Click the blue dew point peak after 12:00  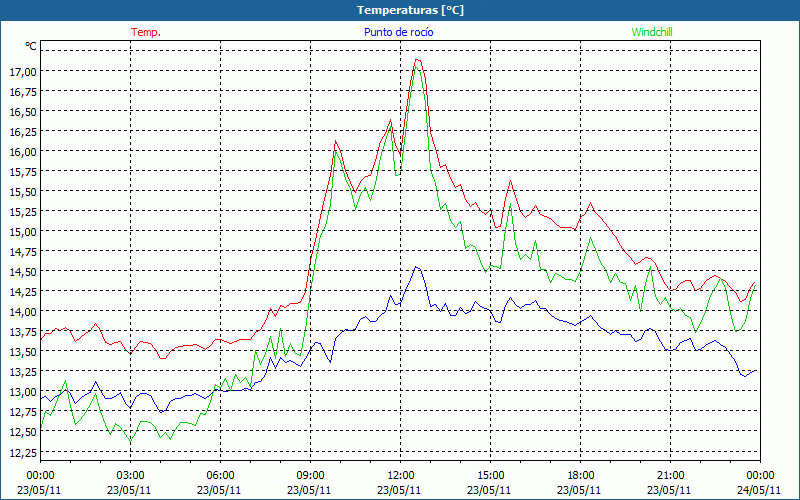[x=416, y=267]
